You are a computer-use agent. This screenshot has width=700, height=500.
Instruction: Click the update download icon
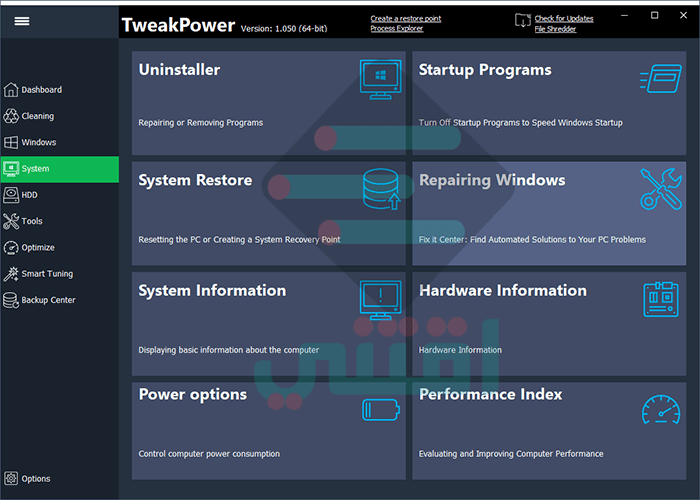point(523,21)
